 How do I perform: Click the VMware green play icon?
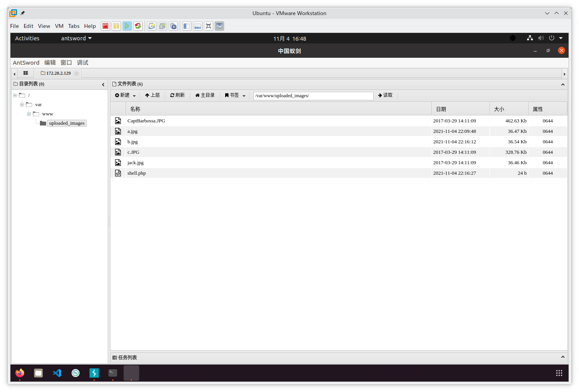coord(127,26)
